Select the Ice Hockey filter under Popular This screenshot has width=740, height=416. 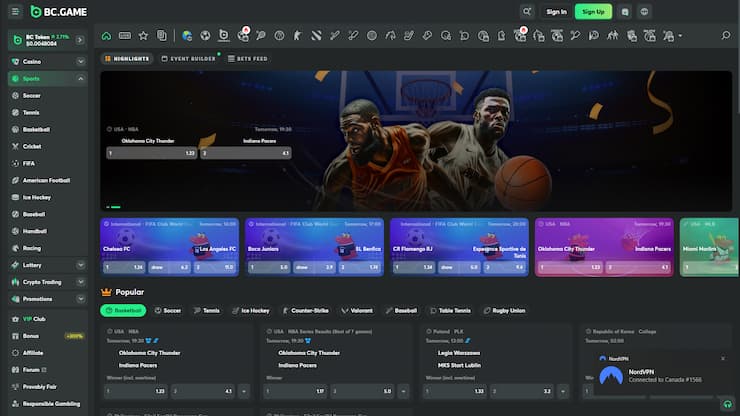click(251, 311)
